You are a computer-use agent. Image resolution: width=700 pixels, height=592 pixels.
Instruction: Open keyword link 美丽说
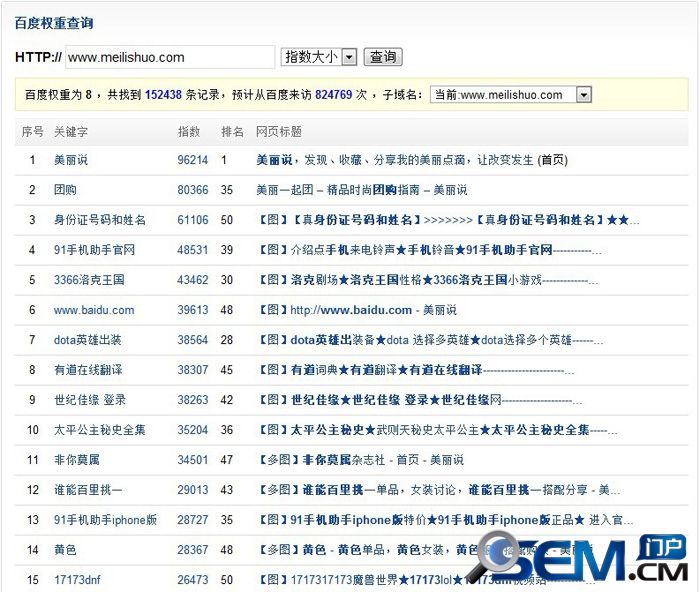pos(71,160)
